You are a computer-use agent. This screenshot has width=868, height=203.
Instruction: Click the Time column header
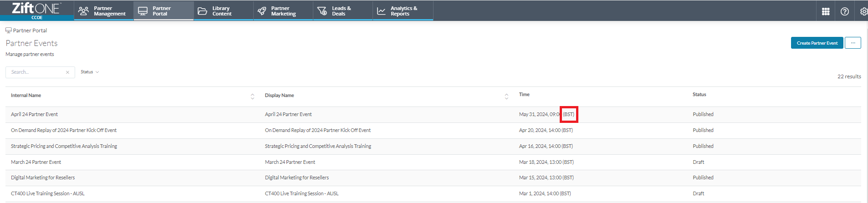[524, 94]
